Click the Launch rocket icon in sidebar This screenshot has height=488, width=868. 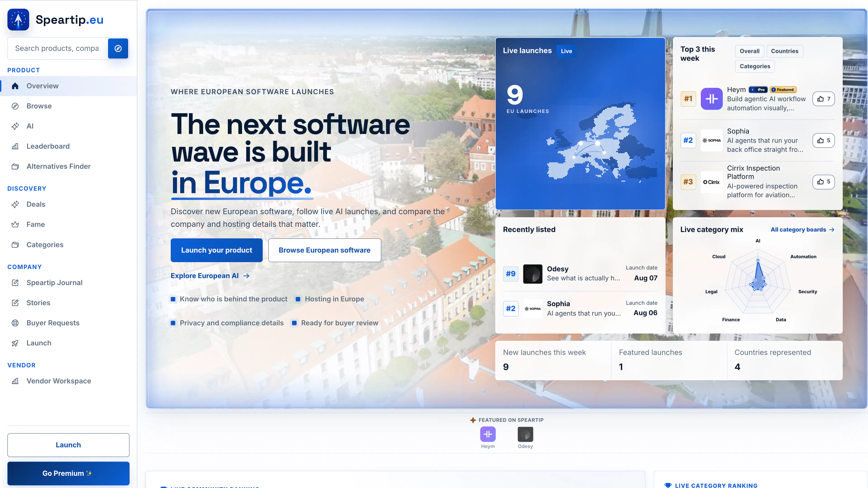pos(15,343)
